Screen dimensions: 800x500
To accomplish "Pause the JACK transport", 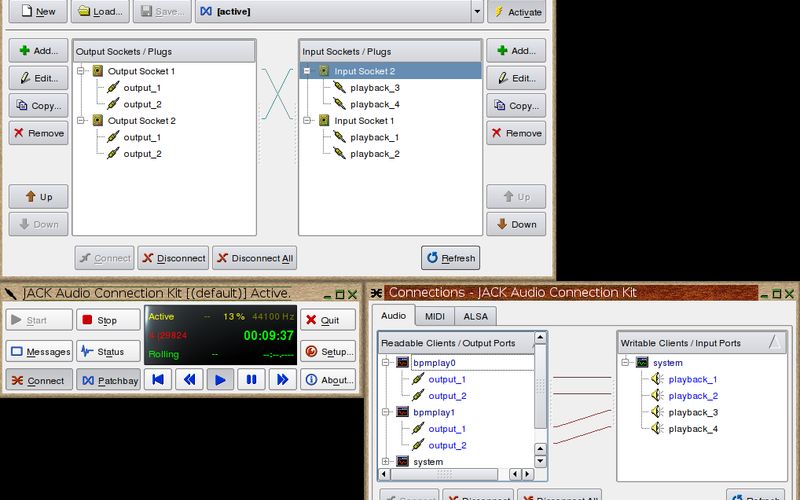I will coord(252,379).
